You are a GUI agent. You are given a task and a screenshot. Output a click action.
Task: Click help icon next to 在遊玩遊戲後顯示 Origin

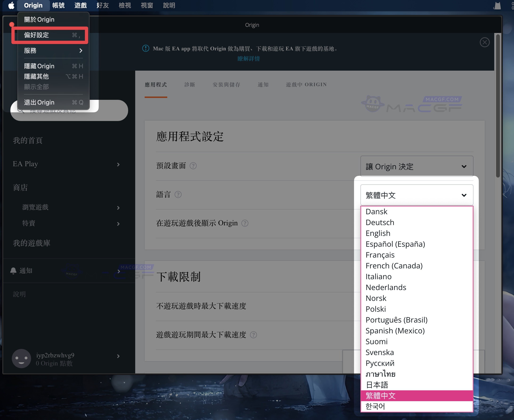[x=245, y=223]
